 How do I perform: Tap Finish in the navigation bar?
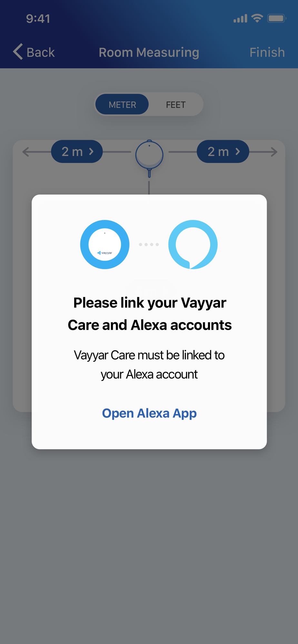(x=267, y=52)
